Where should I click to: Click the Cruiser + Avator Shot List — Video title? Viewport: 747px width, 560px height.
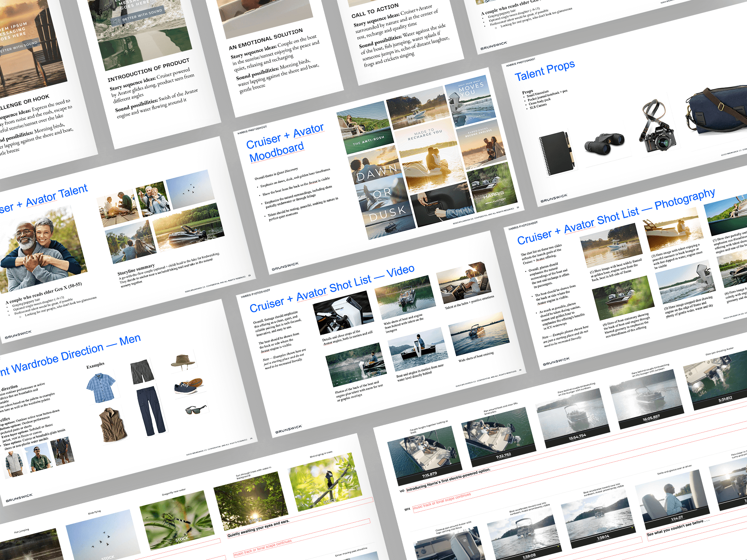click(x=332, y=289)
